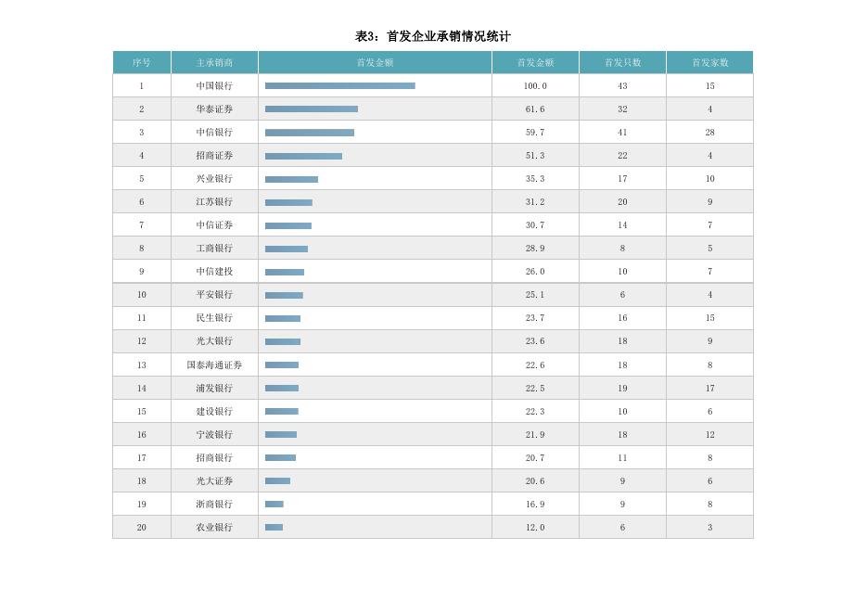
Task: Select the amount value 22.6
Action: point(535,365)
